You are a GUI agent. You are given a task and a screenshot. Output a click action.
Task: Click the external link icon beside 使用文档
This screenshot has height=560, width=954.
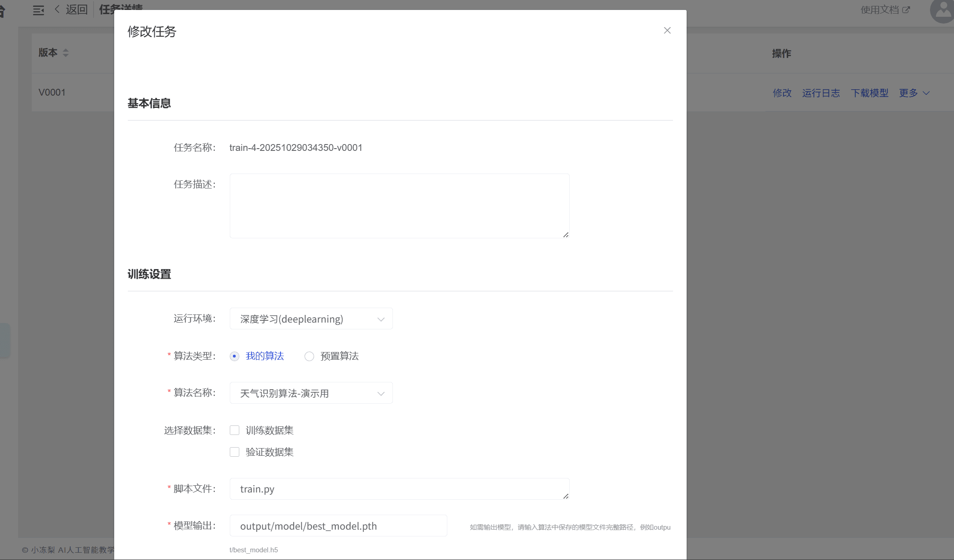click(x=906, y=10)
